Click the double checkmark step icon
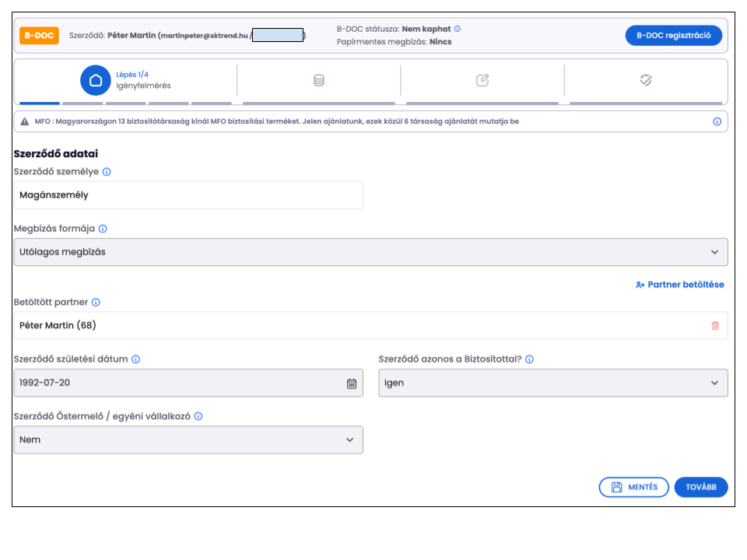The height and width of the screenshot is (560, 747). pos(646,80)
